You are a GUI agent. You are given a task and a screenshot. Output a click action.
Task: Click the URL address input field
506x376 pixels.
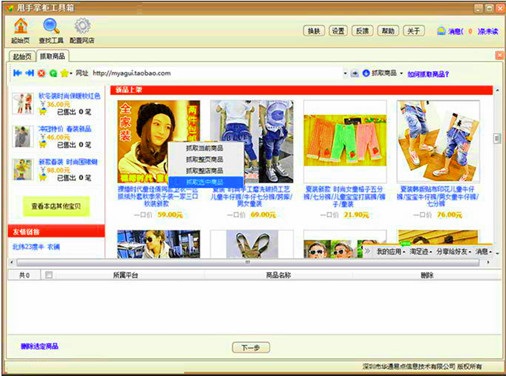pos(217,73)
